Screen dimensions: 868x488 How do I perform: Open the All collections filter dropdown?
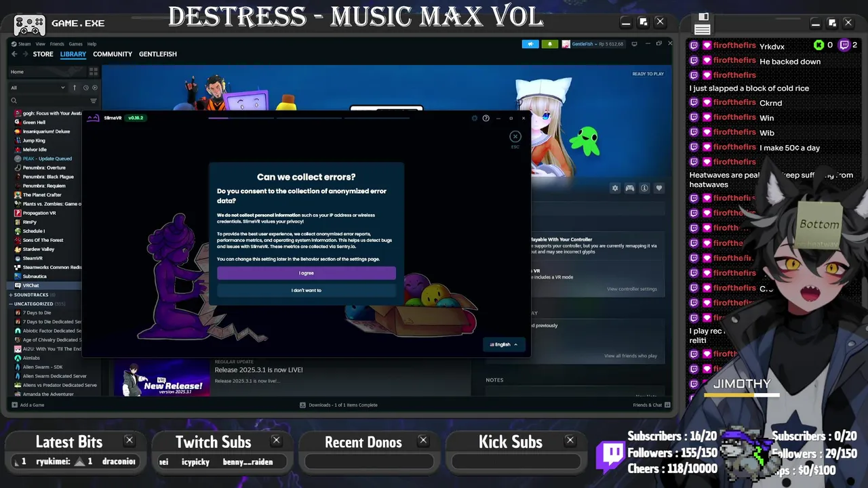coord(38,87)
